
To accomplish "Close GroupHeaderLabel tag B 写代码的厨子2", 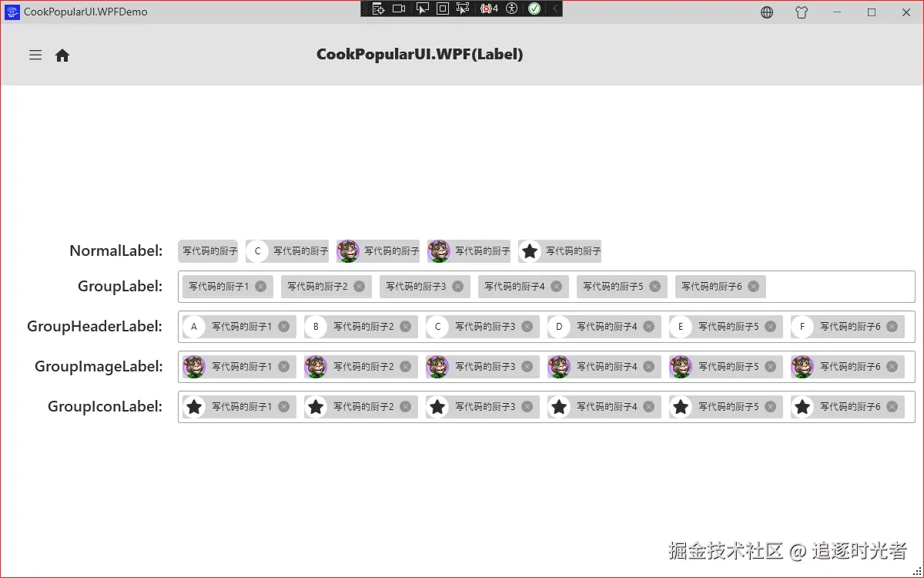I will pyautogui.click(x=406, y=327).
